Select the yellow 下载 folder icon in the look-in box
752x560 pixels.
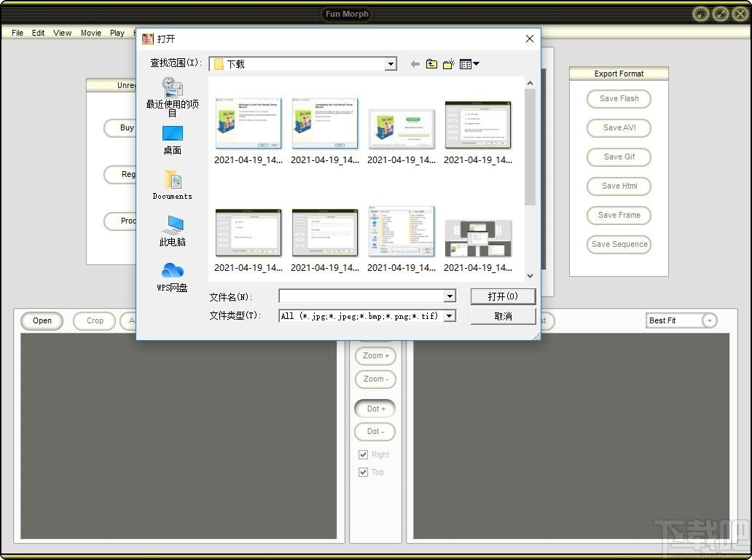pos(219,64)
